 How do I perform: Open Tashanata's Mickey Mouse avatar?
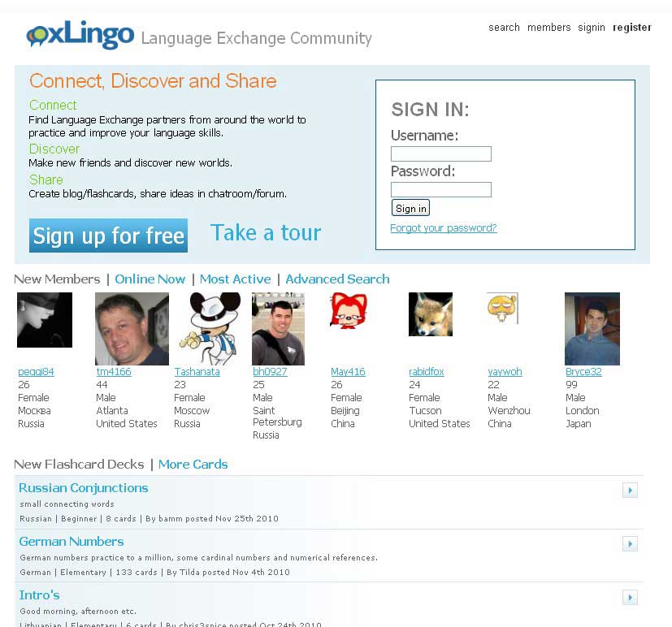pyautogui.click(x=210, y=328)
